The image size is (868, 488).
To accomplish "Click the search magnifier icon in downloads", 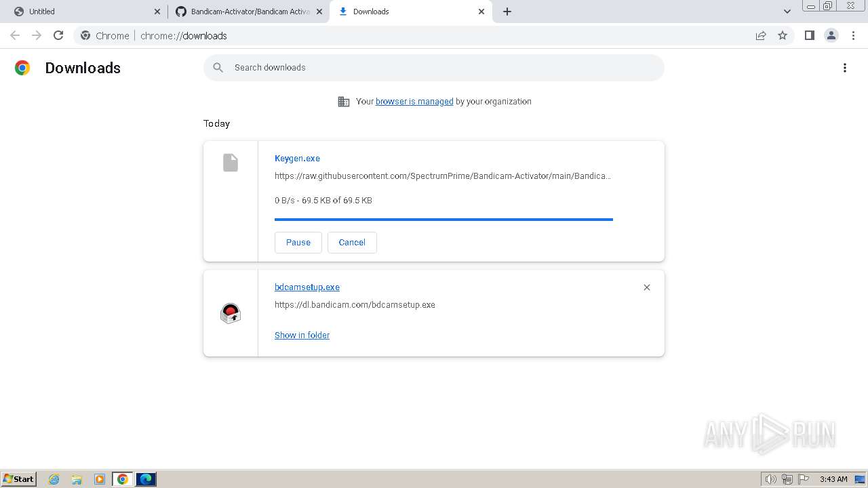I will click(218, 68).
